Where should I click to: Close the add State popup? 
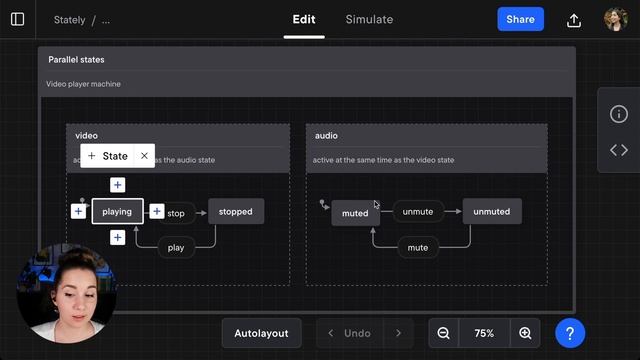click(144, 156)
